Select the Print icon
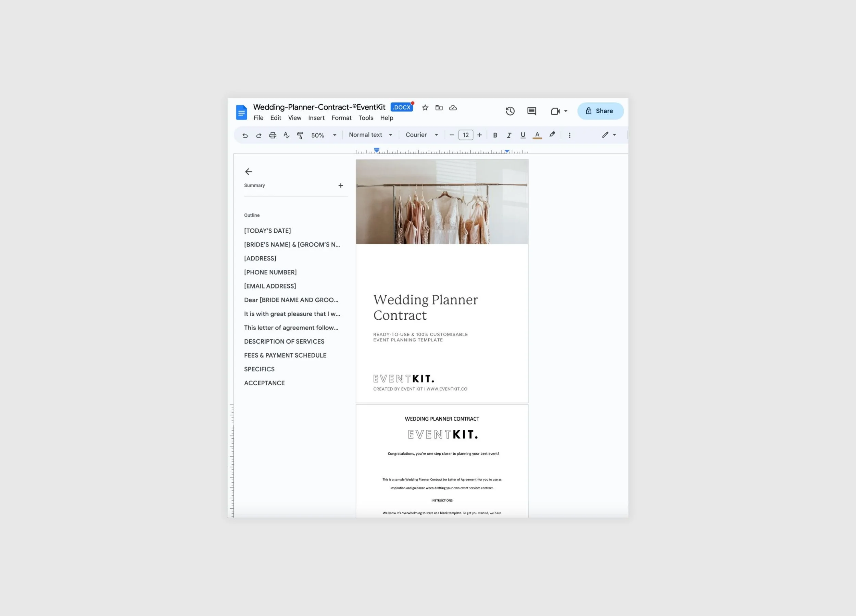Viewport: 856px width, 616px height. pyautogui.click(x=273, y=135)
